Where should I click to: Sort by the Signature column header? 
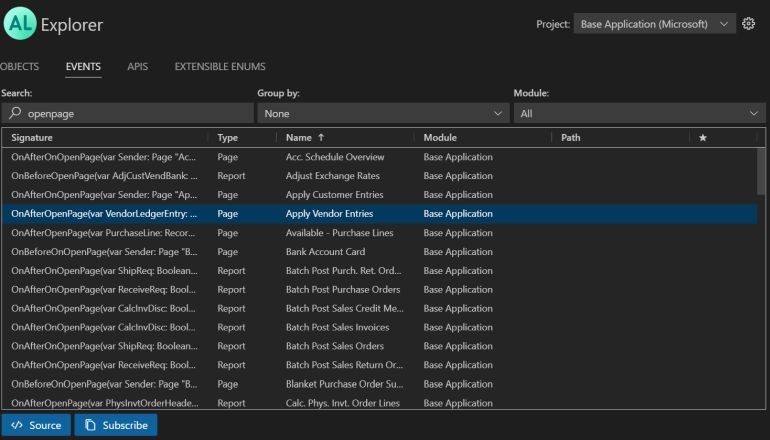[x=32, y=138]
